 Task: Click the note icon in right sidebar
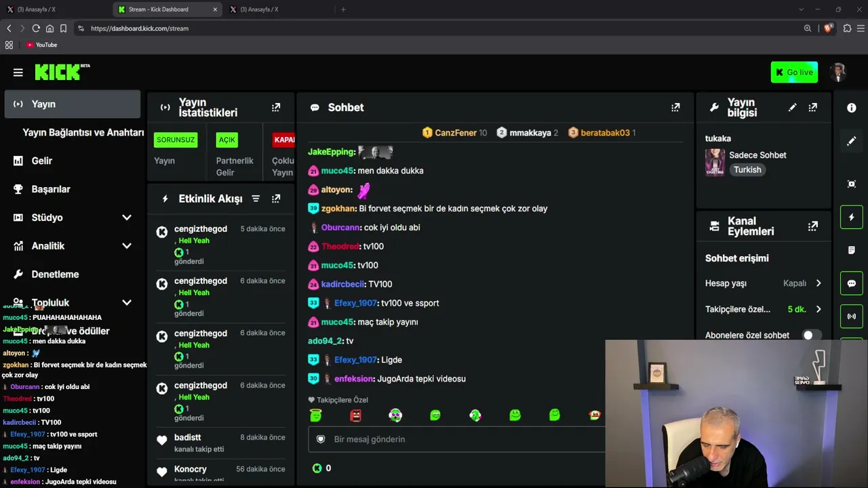click(x=852, y=250)
